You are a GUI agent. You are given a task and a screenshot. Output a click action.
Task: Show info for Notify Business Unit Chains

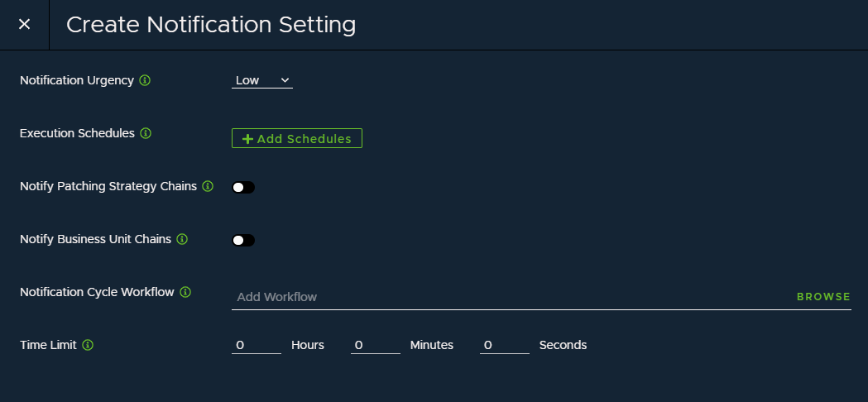pyautogui.click(x=182, y=239)
